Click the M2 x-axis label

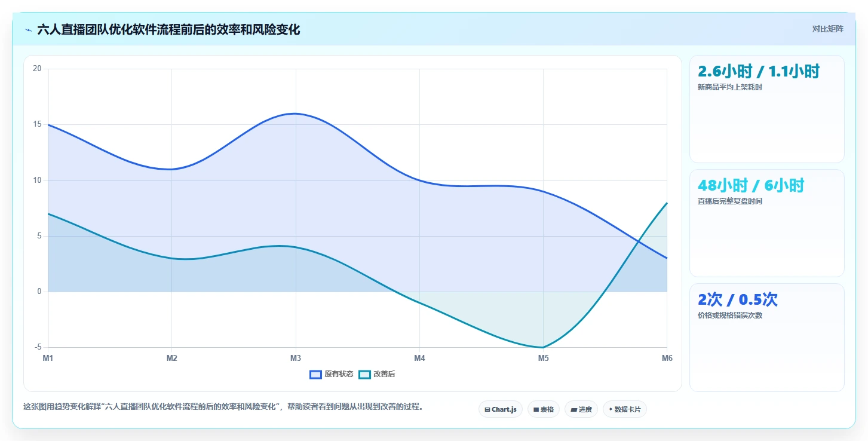[171, 359]
